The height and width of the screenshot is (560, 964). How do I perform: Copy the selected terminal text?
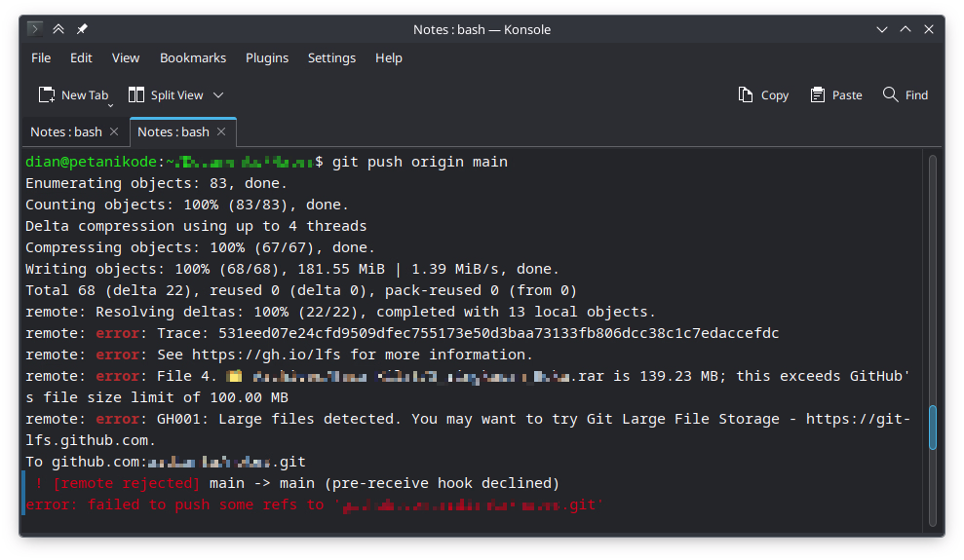click(x=763, y=95)
